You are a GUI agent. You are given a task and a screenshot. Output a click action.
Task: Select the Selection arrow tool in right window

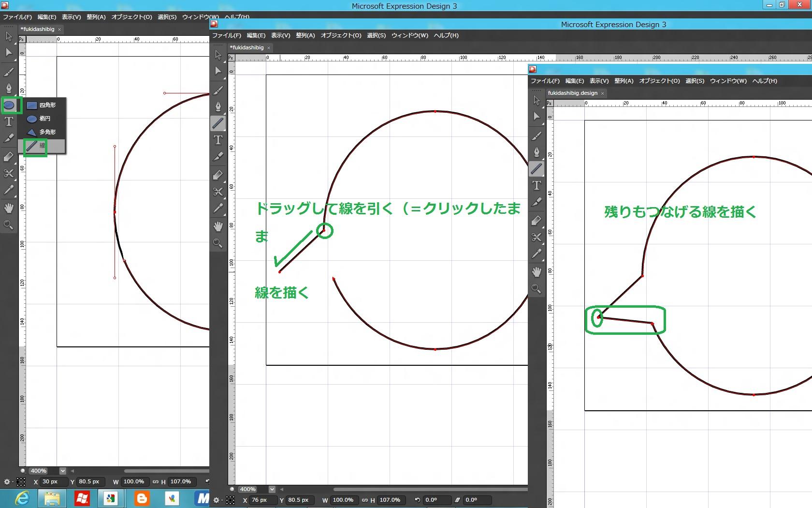coord(536,100)
